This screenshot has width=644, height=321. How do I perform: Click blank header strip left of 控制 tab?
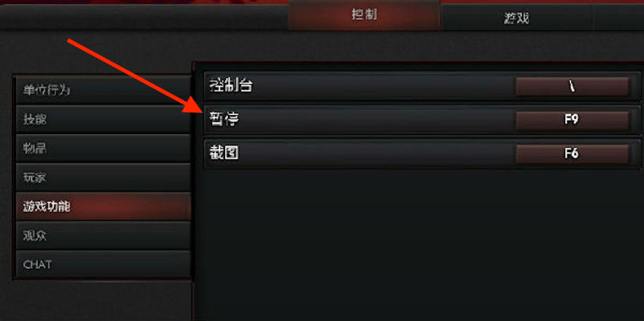(144, 18)
